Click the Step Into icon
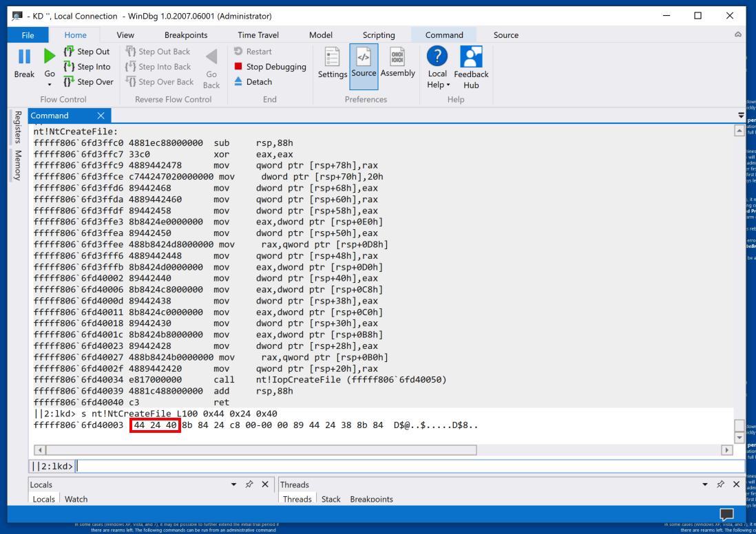 (69, 67)
